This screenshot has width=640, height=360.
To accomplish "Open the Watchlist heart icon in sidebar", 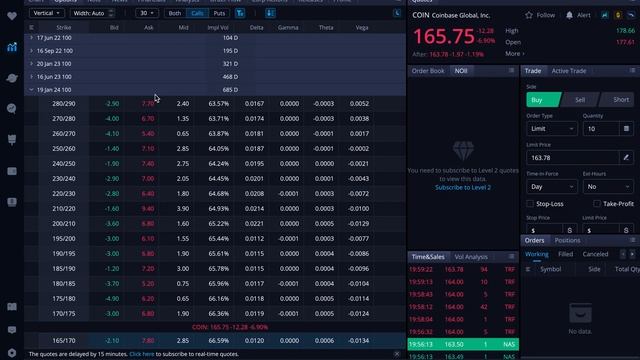I will pos(12,16).
